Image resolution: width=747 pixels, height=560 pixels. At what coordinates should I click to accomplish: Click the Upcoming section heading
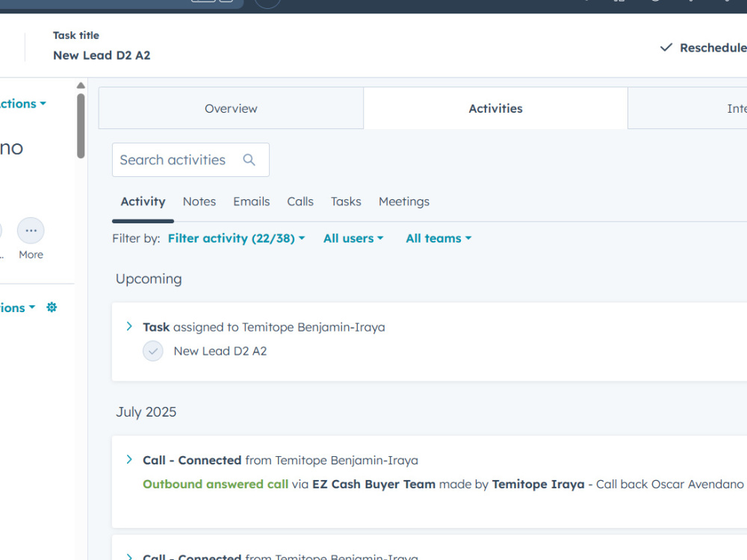(149, 279)
